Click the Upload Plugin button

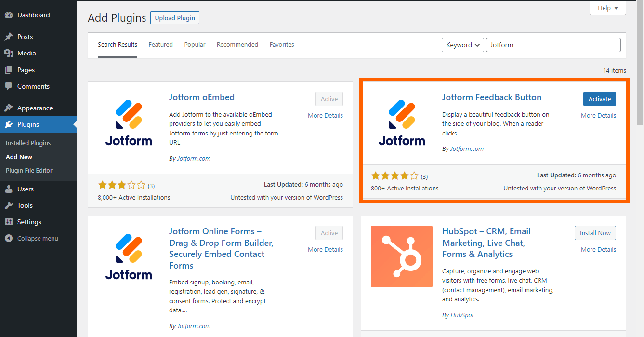point(175,18)
